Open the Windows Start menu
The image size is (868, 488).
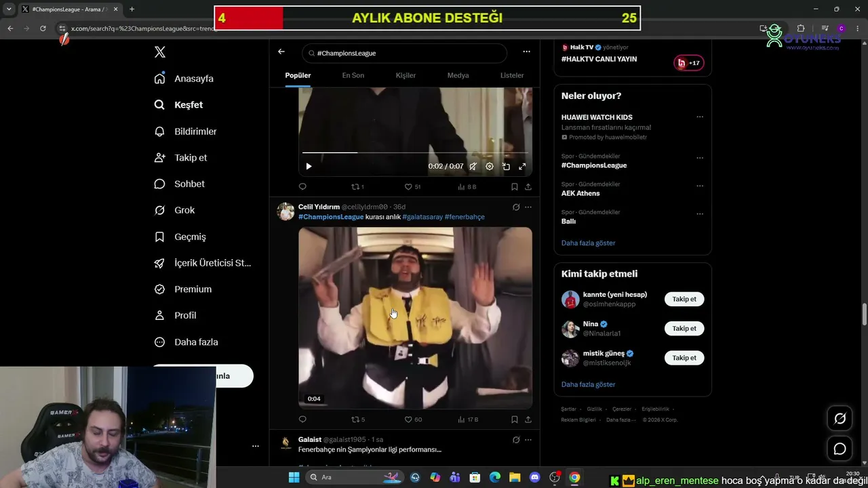coord(294,477)
